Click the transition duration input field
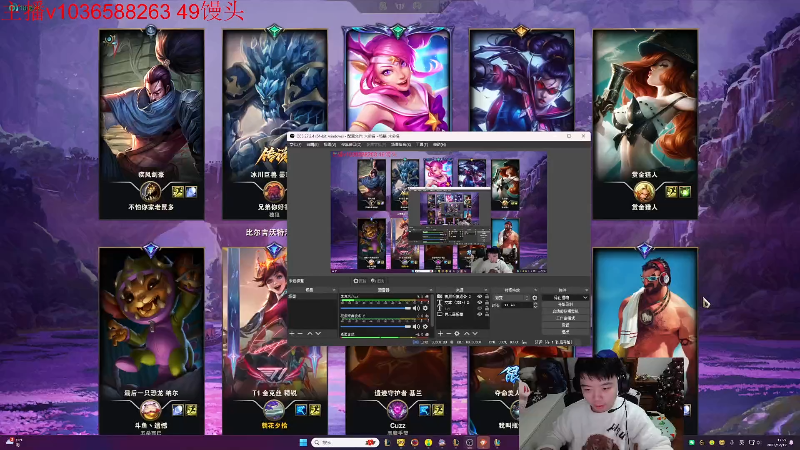The height and width of the screenshot is (450, 800). tap(517, 305)
